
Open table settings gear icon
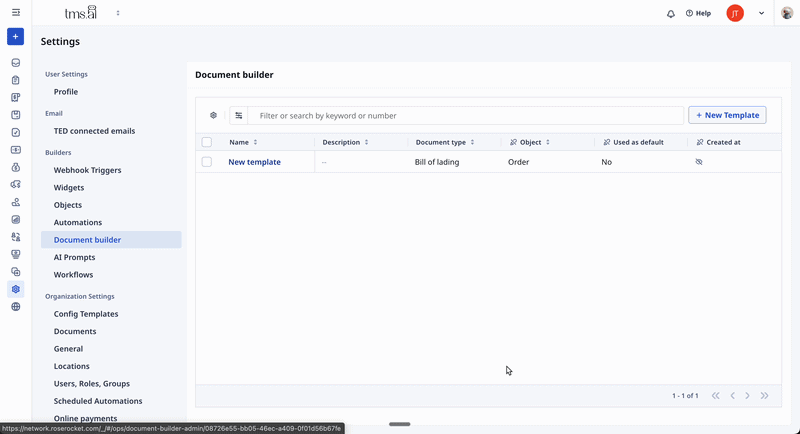(x=213, y=115)
